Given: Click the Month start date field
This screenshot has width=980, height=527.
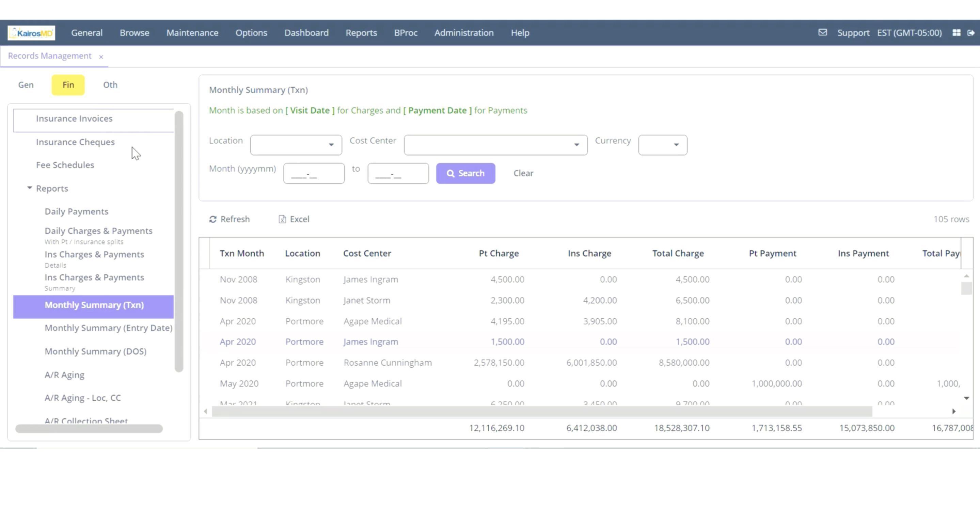Looking at the screenshot, I should click(314, 174).
